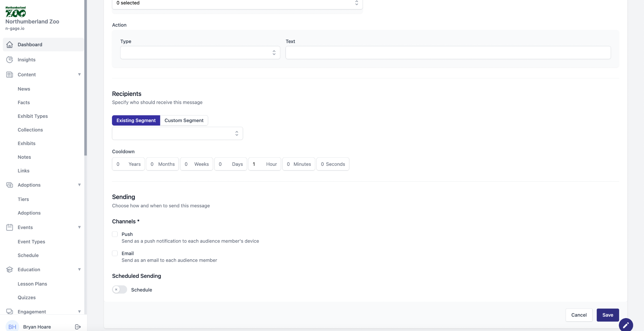Click the Events calendar icon

(10, 227)
